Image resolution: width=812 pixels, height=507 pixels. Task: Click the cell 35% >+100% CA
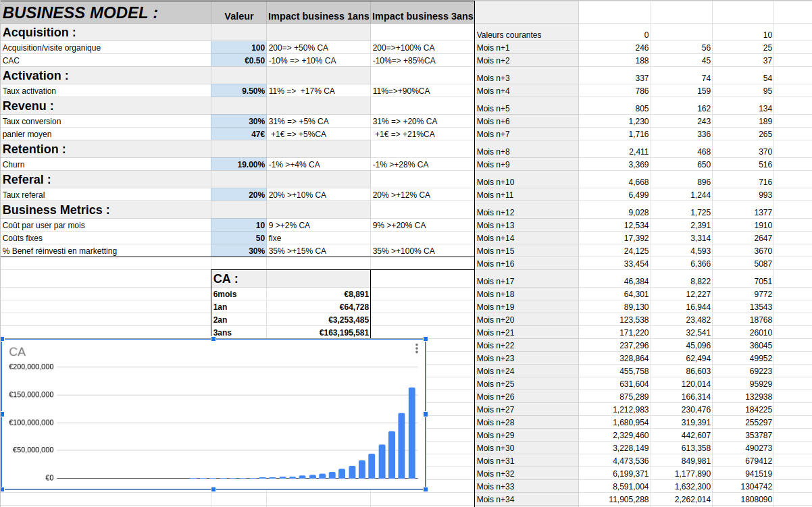tap(422, 251)
